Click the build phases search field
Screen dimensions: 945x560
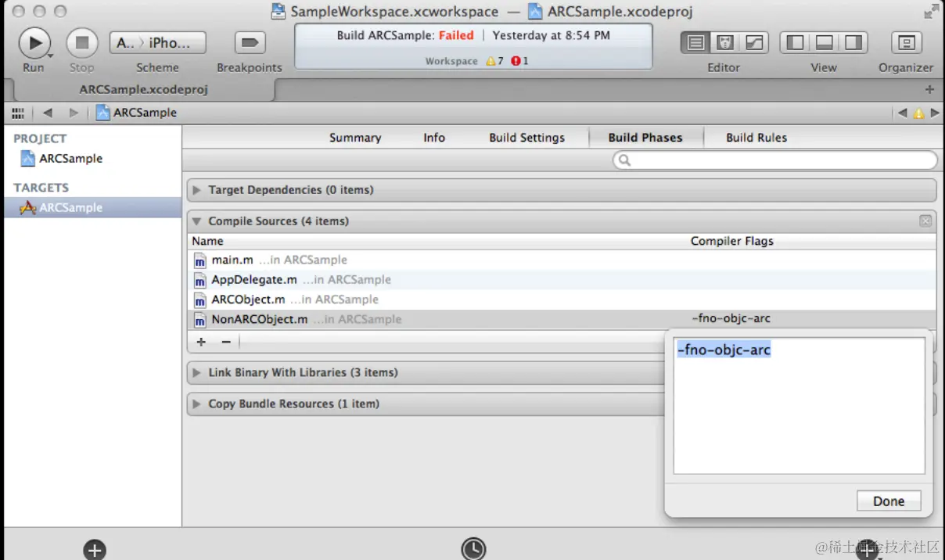[774, 160]
